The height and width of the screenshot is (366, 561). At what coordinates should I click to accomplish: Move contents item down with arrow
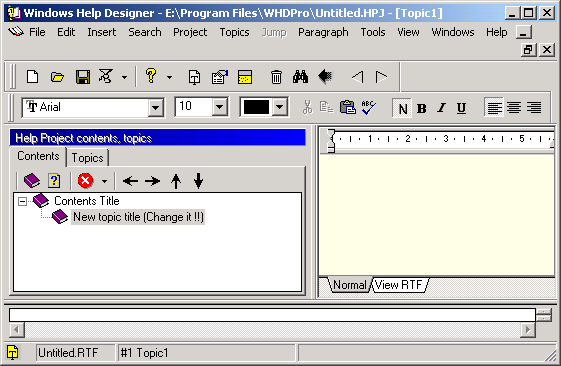[x=198, y=181]
